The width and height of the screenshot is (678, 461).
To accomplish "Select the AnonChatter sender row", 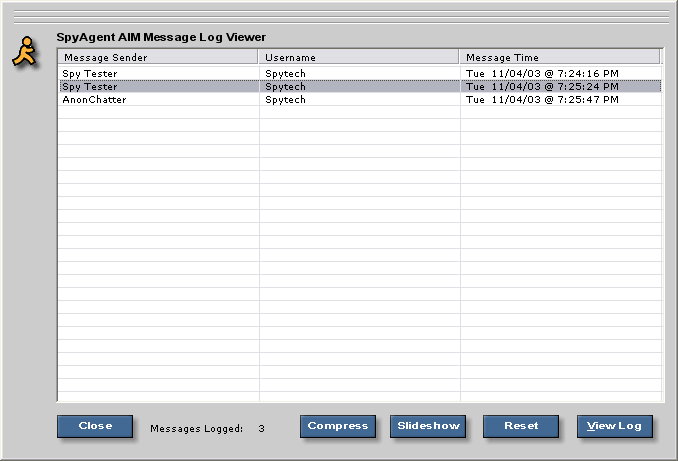I will point(360,99).
